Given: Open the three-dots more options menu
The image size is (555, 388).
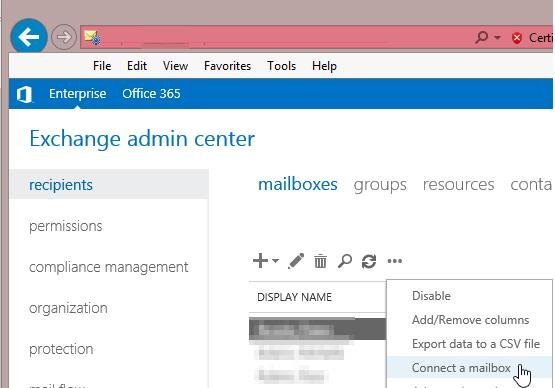Looking at the screenshot, I should pyautogui.click(x=395, y=261).
